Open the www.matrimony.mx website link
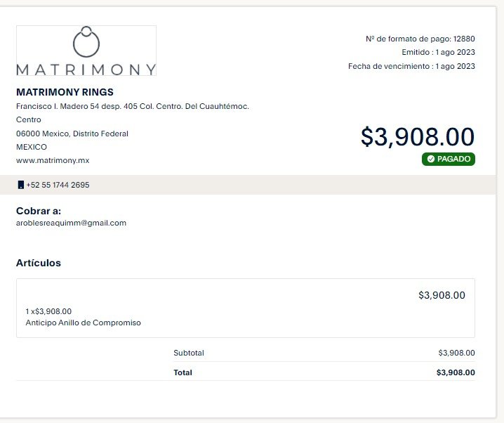Screen dimensions: 504x423 (x=53, y=160)
